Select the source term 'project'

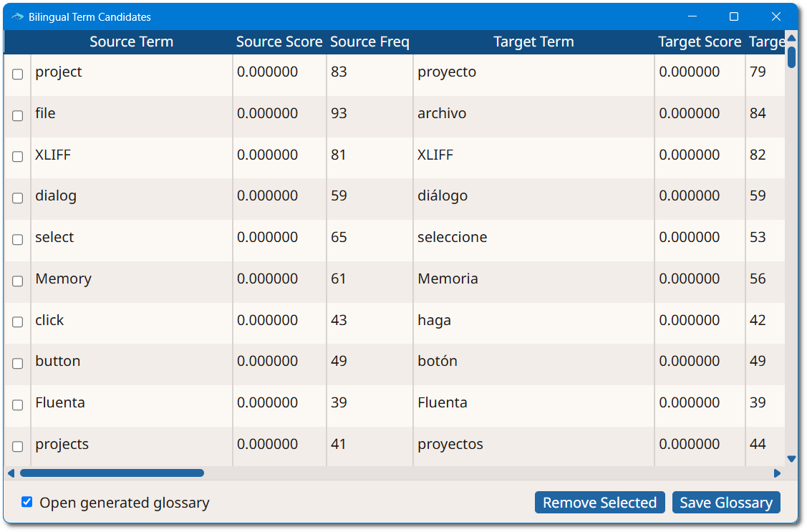click(x=58, y=72)
